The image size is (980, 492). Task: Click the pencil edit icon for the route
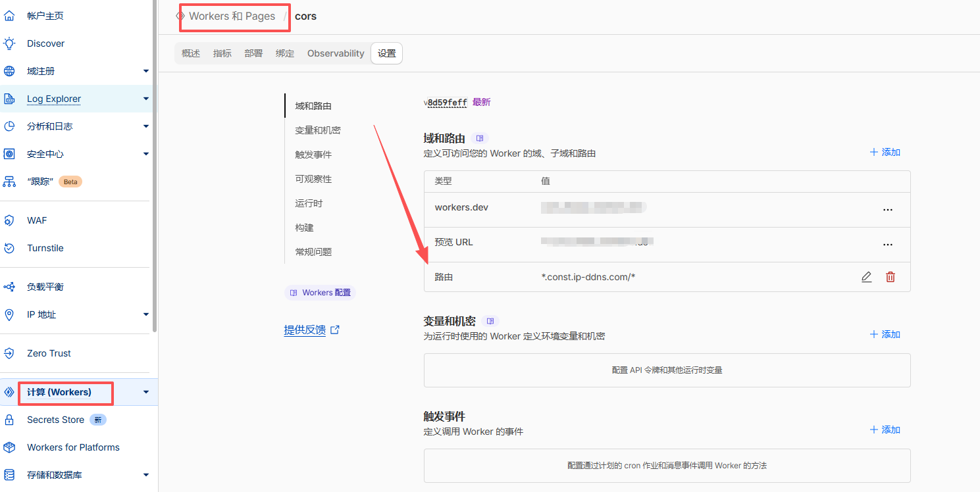[866, 277]
